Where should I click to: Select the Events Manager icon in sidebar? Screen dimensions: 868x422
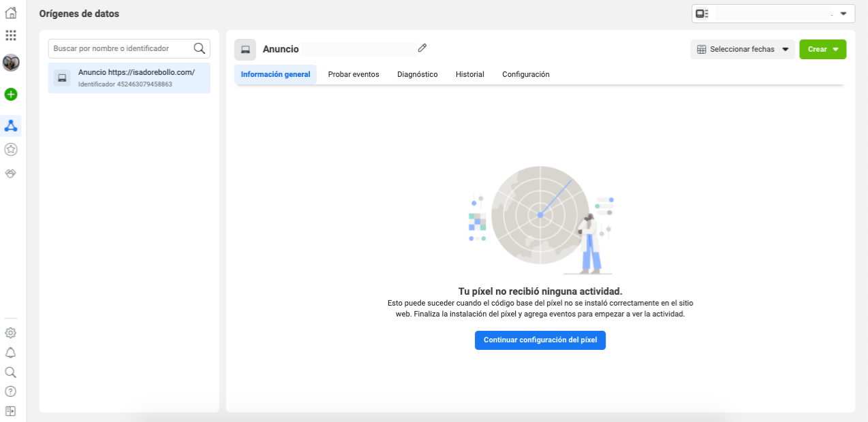click(x=10, y=125)
